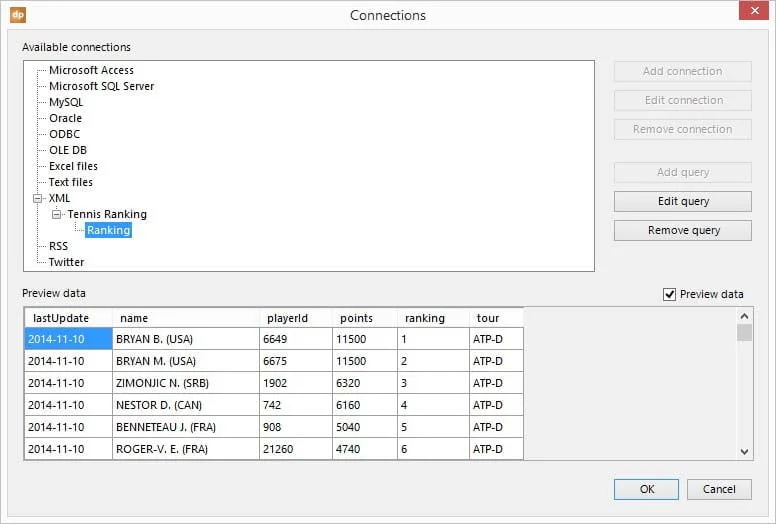Select ODBC connection type

64,134
